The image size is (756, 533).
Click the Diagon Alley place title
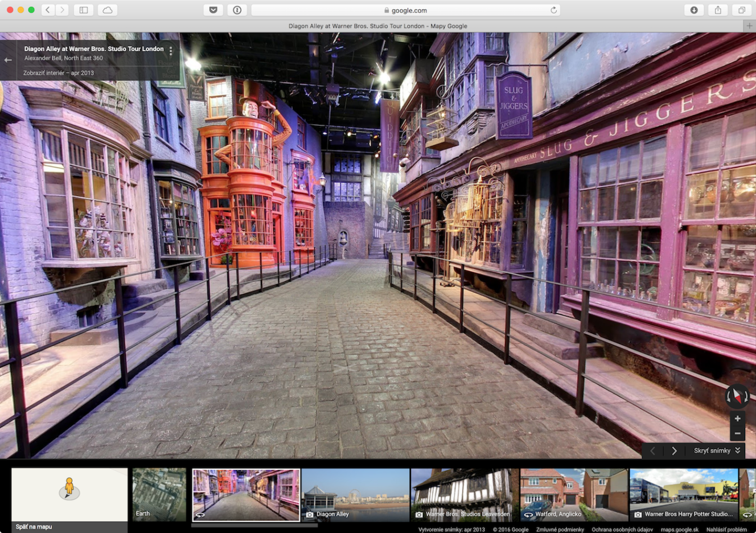pyautogui.click(x=94, y=49)
